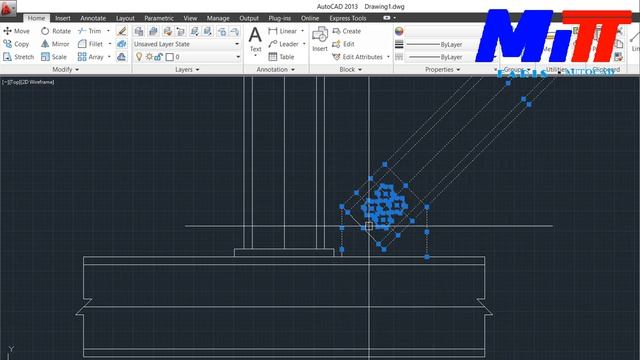Toggle the layer 0 lock icon

point(159,57)
